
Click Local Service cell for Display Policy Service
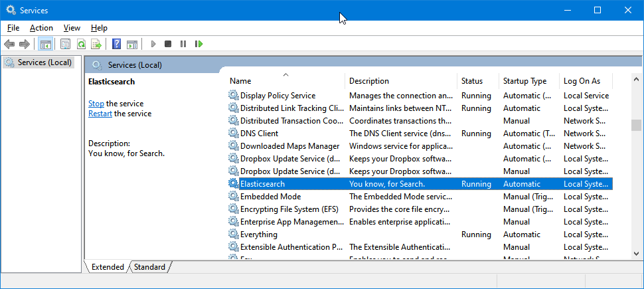click(586, 96)
